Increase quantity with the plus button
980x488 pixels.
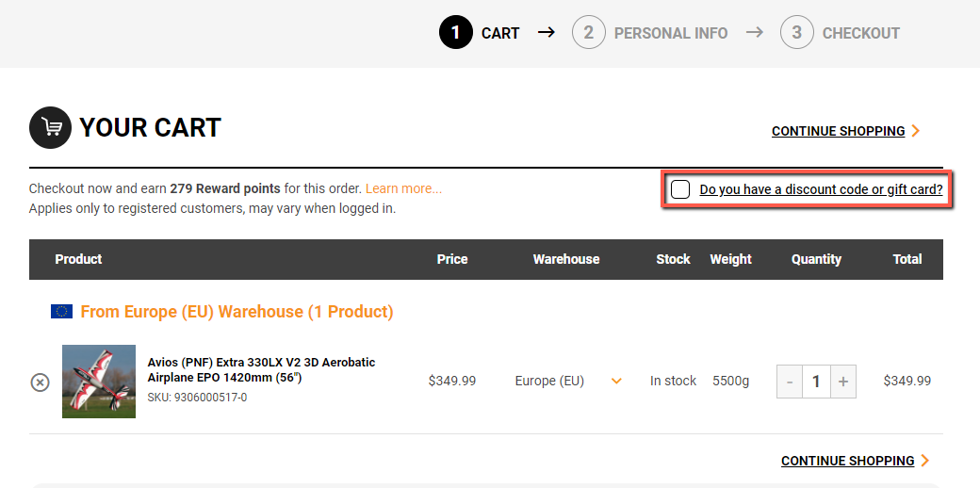[843, 382]
